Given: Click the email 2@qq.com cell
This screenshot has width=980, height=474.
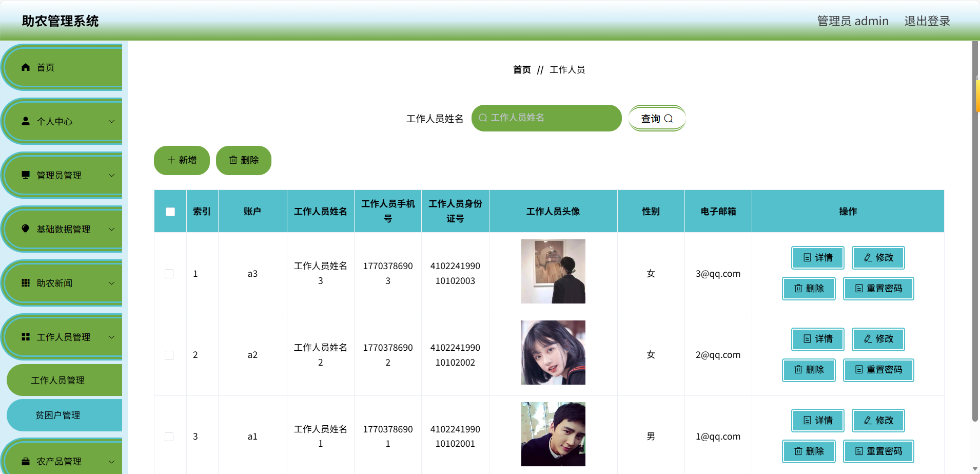Looking at the screenshot, I should 718,355.
